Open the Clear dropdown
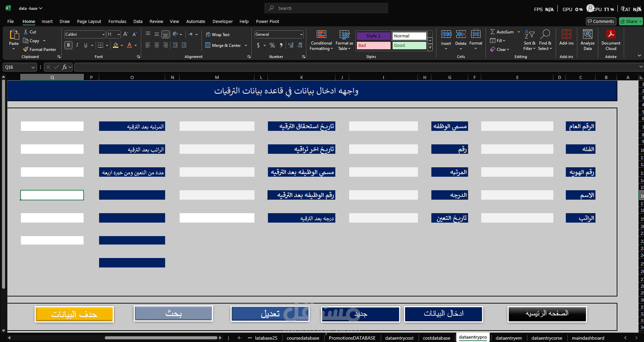This screenshot has width=644, height=342. coord(499,49)
